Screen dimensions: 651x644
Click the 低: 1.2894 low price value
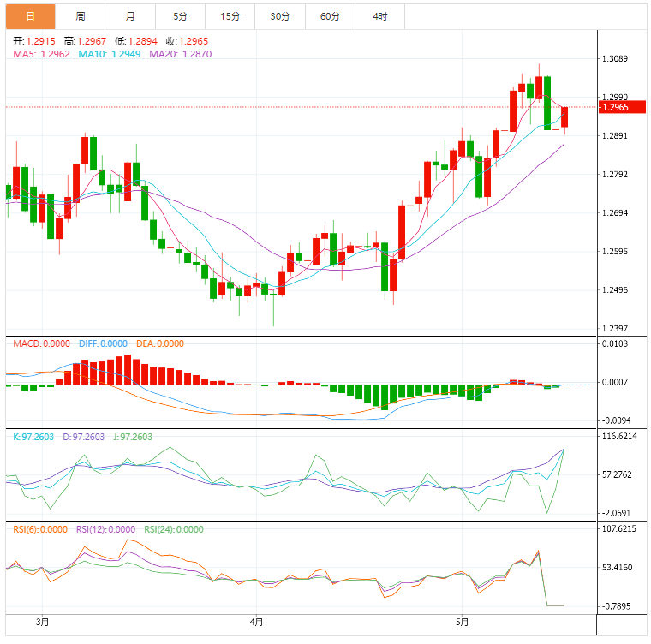pos(136,41)
